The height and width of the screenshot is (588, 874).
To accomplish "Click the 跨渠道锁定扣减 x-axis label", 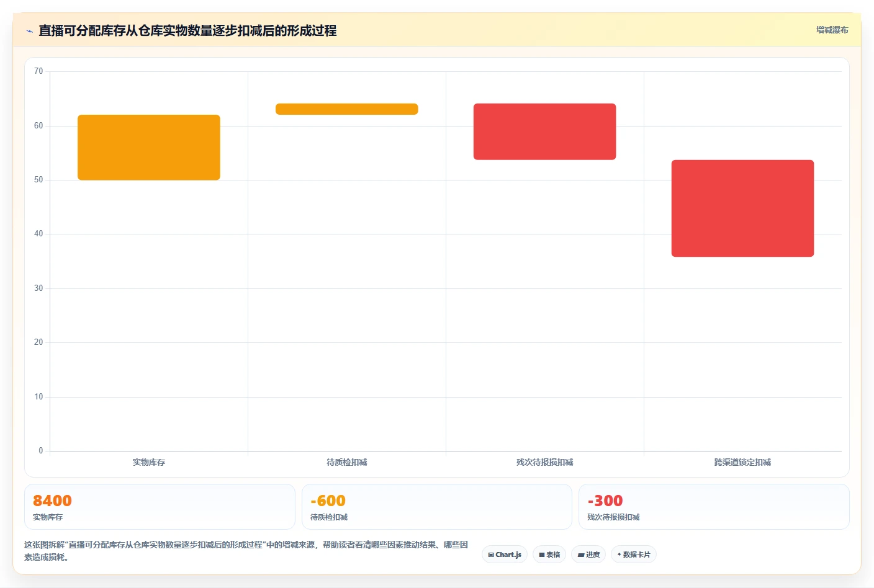I will pos(742,462).
